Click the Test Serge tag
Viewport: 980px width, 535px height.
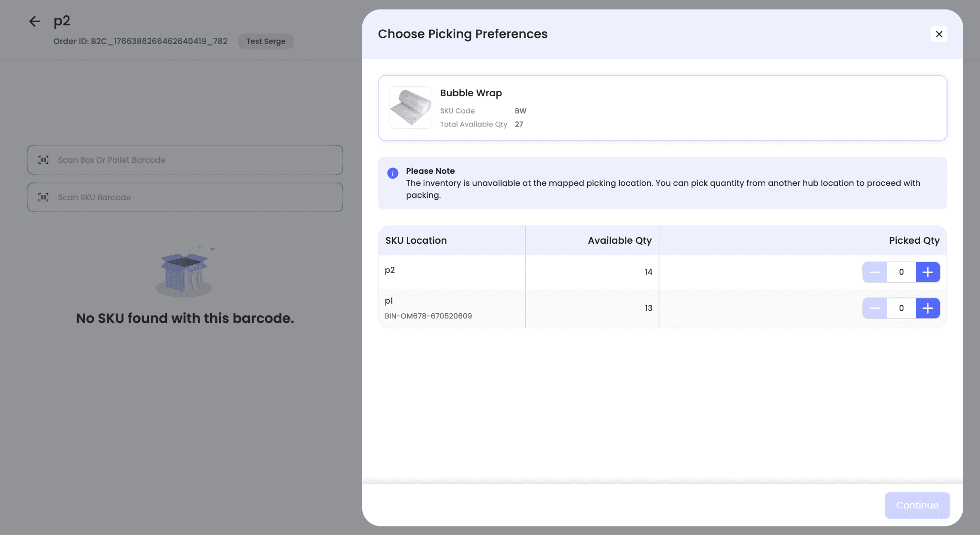266,41
